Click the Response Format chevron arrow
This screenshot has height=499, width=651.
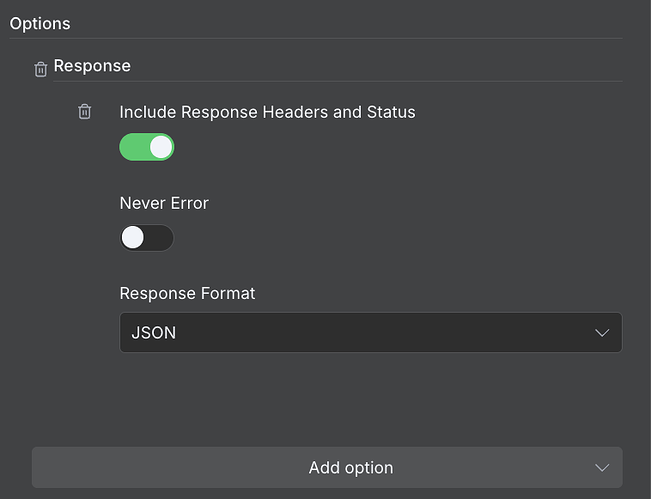point(602,333)
